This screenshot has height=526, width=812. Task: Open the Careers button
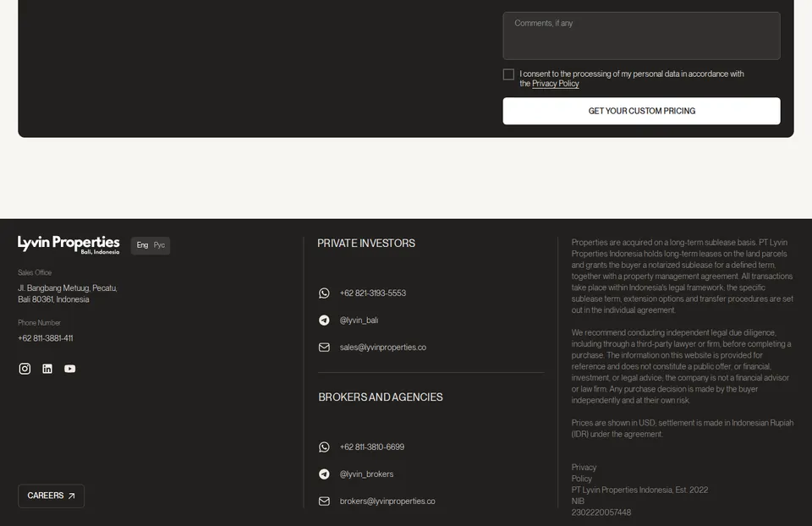tap(52, 496)
